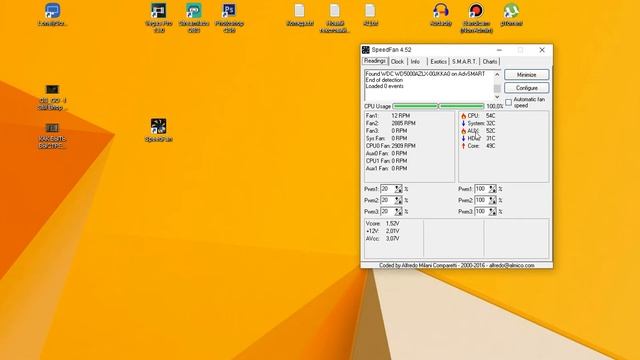Select the video file starting with КАК
640x360 pixels.
(x=52, y=136)
